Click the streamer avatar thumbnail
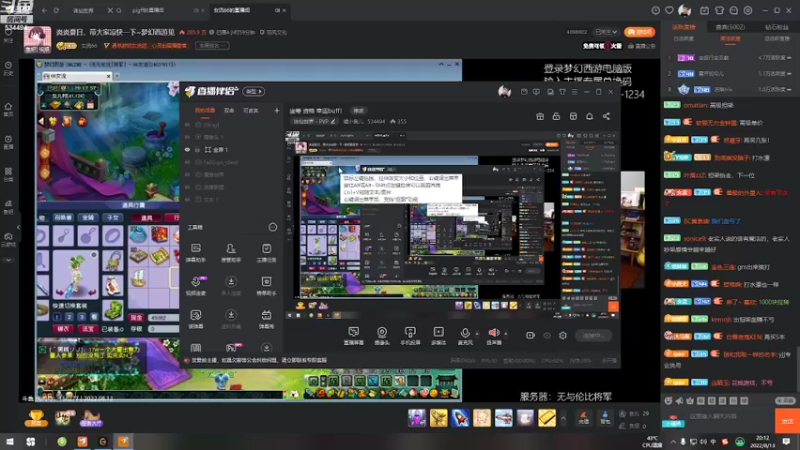800x450 pixels. [x=37, y=40]
